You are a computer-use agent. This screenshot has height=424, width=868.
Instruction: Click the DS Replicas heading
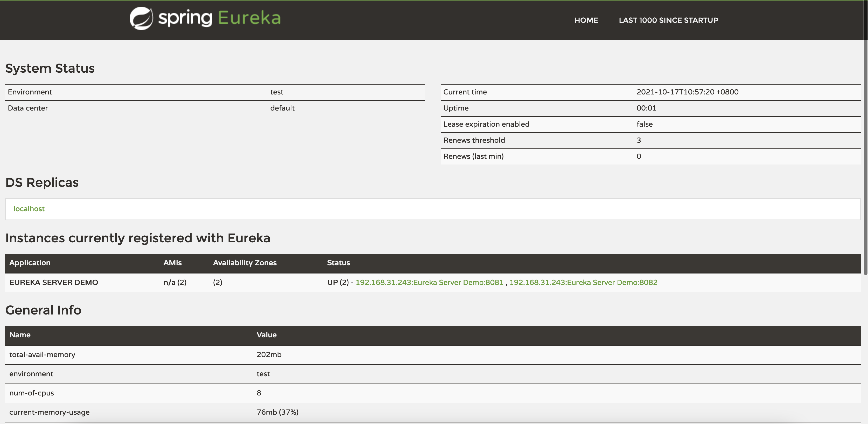(42, 182)
